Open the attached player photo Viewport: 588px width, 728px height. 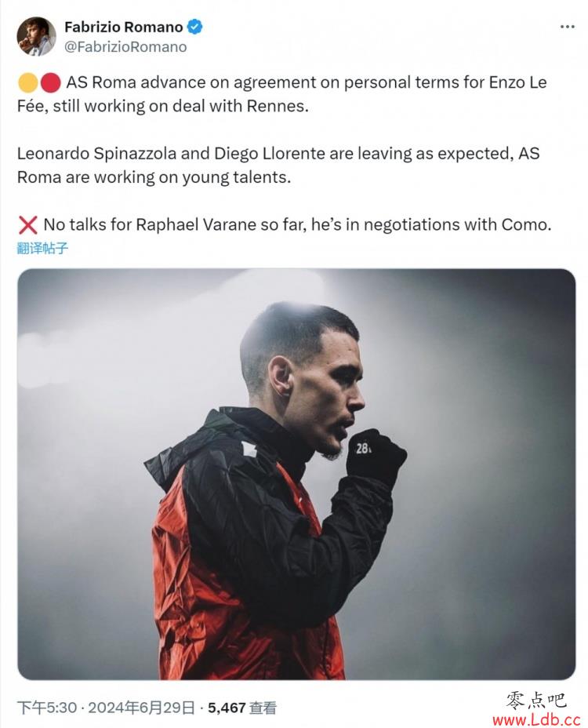(x=296, y=474)
